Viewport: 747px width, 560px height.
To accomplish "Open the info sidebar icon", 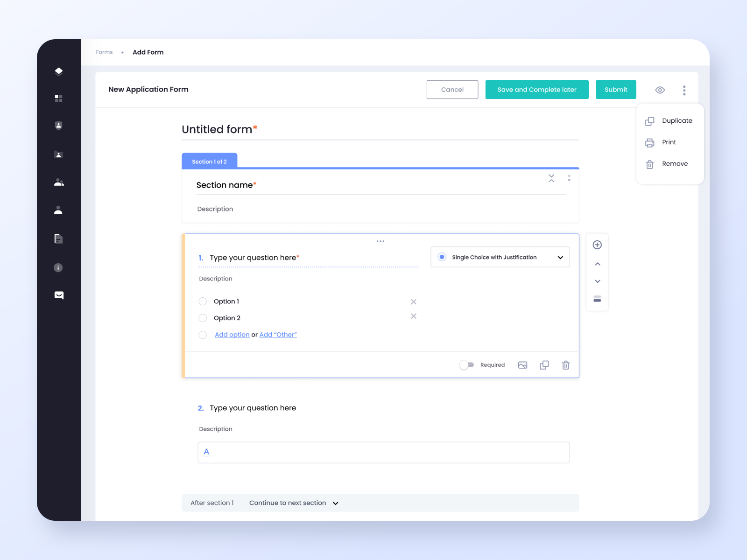I will (58, 267).
